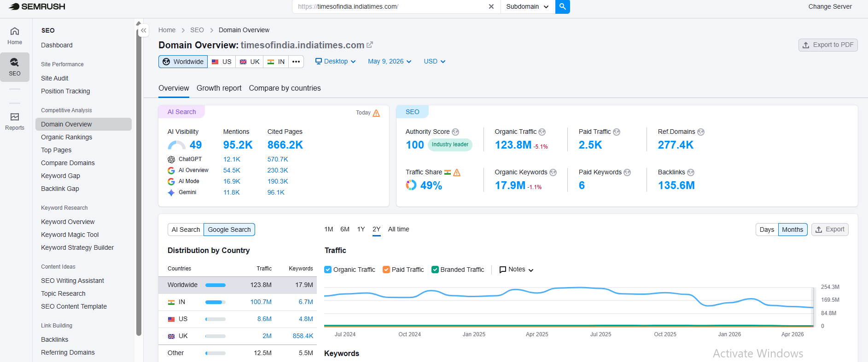Clear the domain search field
Image resolution: width=868 pixels, height=362 pixels.
491,6
